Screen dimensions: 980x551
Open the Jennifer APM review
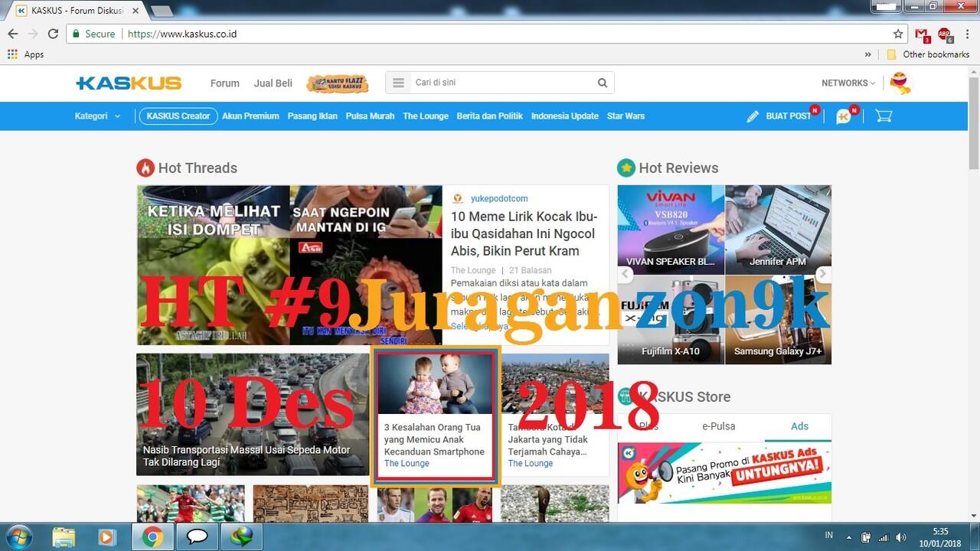point(778,230)
